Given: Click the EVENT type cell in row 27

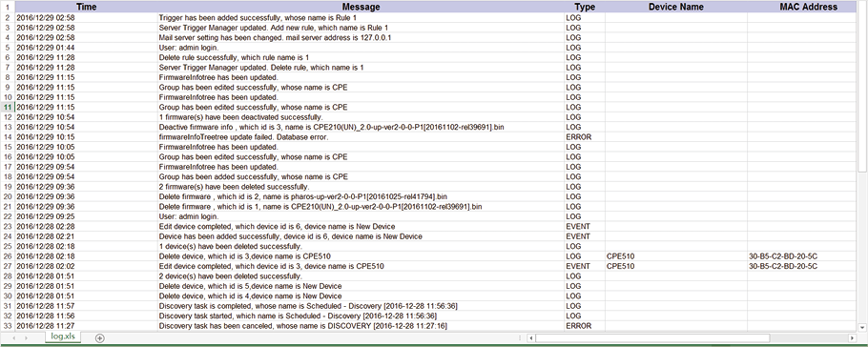Looking at the screenshot, I should click(x=585, y=267).
